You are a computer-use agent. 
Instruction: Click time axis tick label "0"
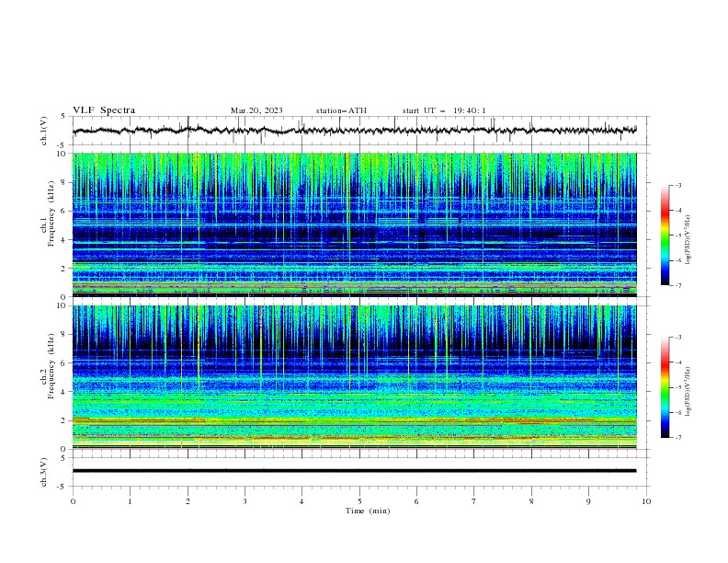73,501
